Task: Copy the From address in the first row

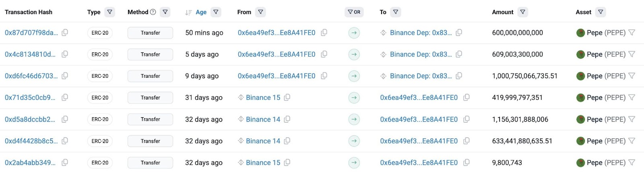Action: click(324, 33)
